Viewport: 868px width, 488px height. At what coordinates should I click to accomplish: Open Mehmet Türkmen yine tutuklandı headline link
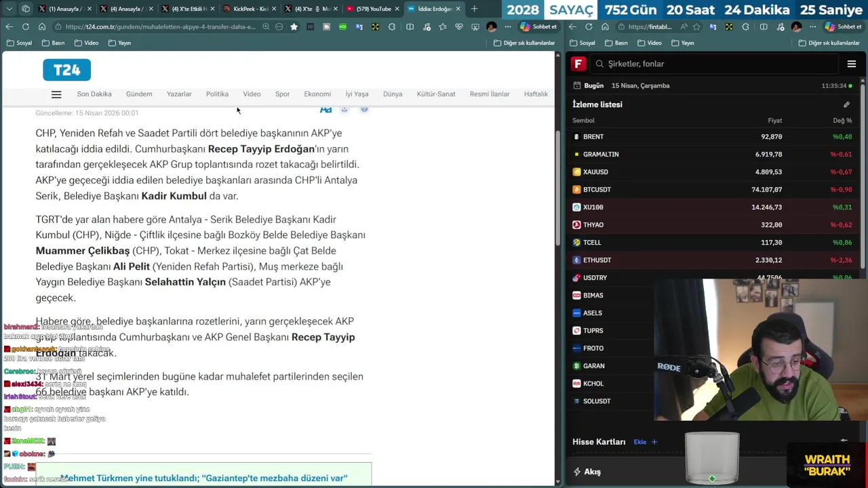pyautogui.click(x=203, y=478)
